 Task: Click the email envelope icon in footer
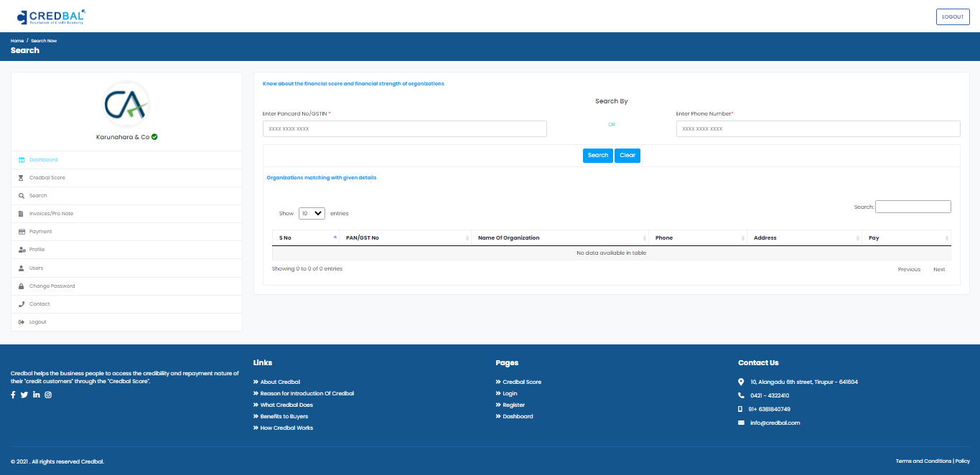click(741, 423)
